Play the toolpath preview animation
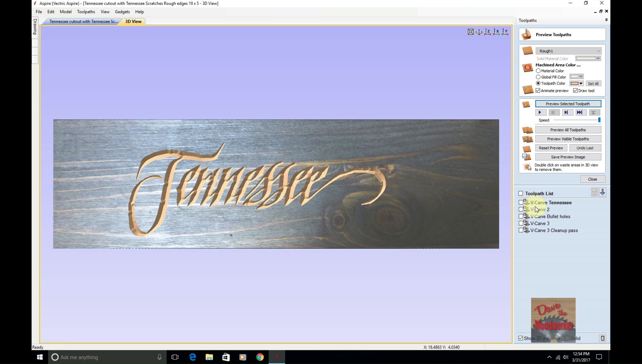The width and height of the screenshot is (642, 364). 540,113
